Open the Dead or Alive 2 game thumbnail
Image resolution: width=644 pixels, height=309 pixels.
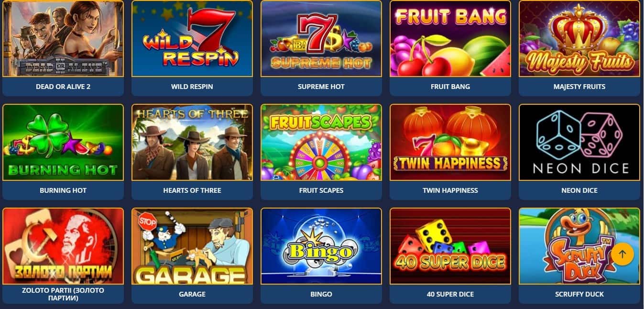pos(63,38)
